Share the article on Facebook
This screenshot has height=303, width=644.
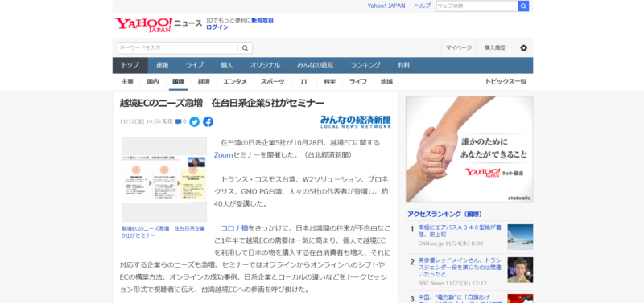click(x=208, y=122)
